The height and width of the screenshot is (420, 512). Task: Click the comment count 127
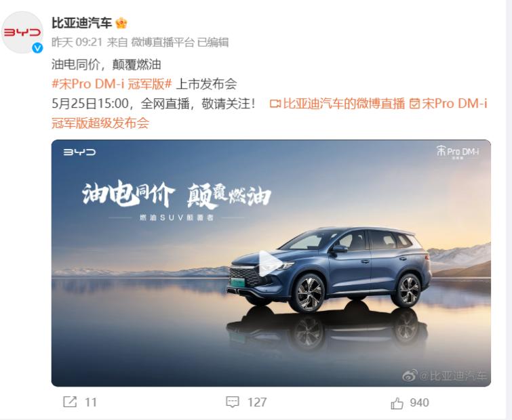257,402
